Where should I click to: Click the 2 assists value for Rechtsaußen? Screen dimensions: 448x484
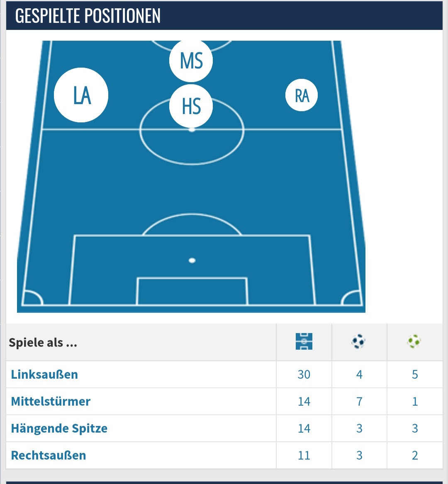[415, 455]
